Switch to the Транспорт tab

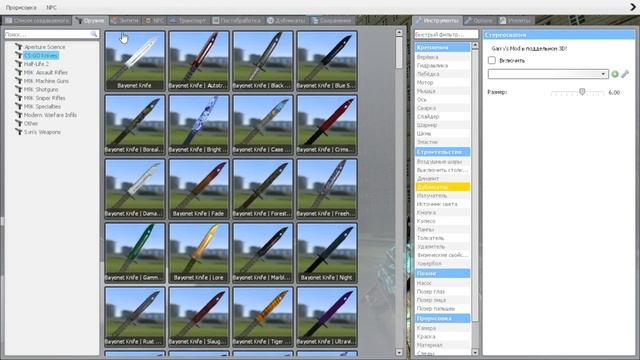(189, 20)
